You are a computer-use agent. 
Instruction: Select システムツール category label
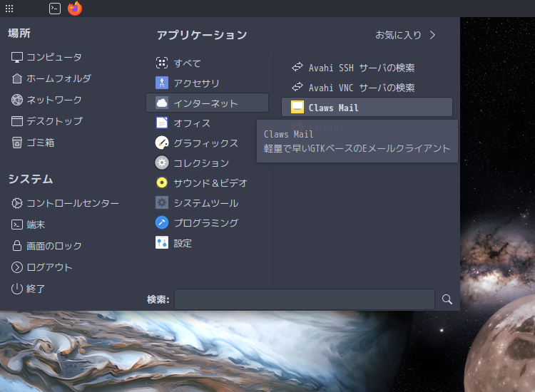206,203
